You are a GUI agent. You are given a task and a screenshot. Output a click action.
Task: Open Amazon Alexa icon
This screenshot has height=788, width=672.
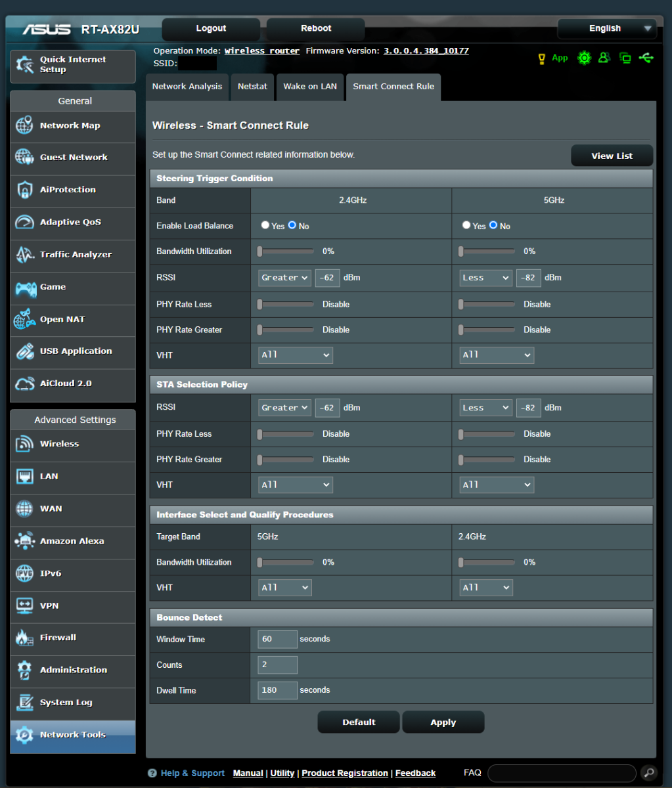(x=24, y=541)
